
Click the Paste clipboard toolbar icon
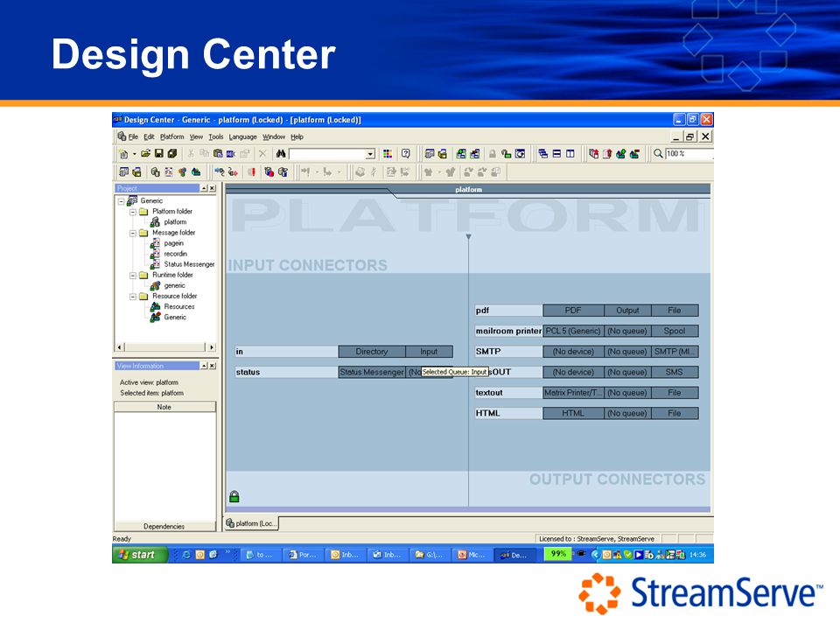218,154
